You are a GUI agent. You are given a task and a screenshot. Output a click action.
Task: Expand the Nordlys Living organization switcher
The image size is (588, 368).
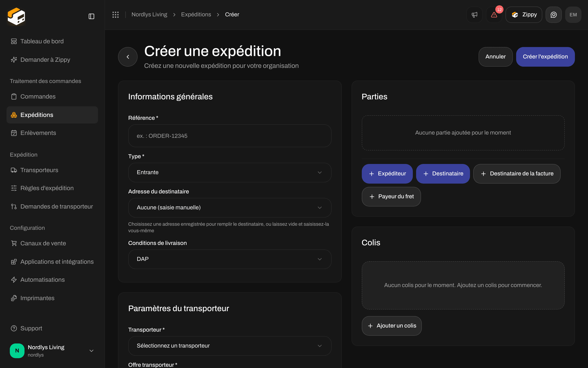(52, 351)
